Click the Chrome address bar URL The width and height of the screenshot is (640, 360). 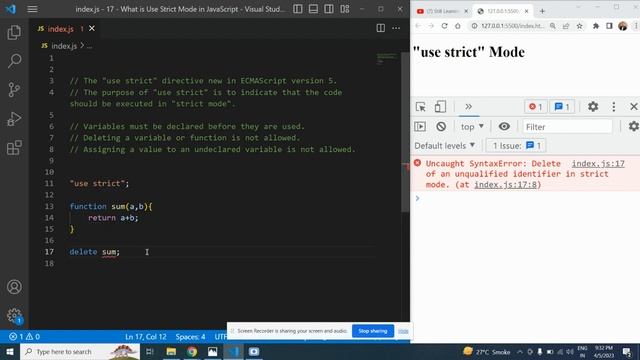512,26
